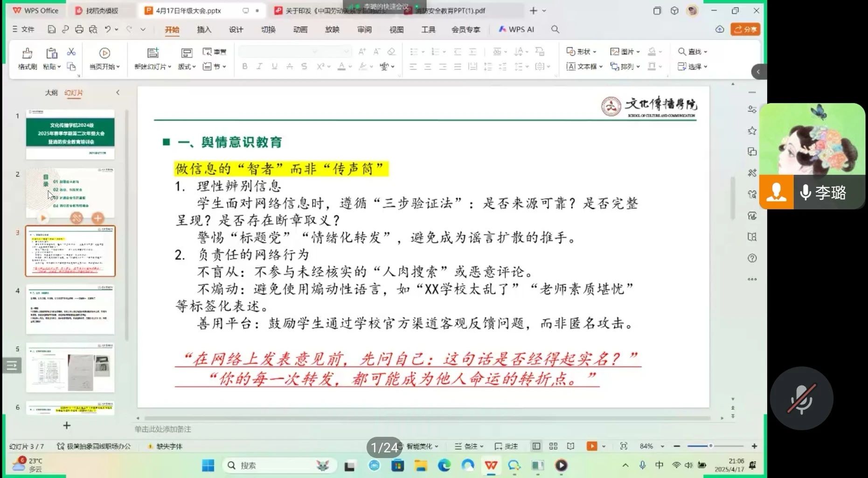The image size is (868, 478).
Task: Click the search magnifier in ribbon bar
Action: [555, 29]
